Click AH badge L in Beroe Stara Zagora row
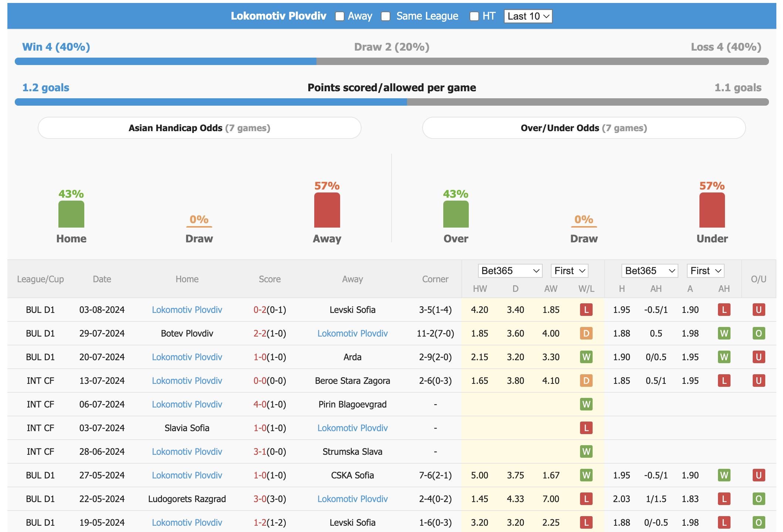 coord(724,381)
